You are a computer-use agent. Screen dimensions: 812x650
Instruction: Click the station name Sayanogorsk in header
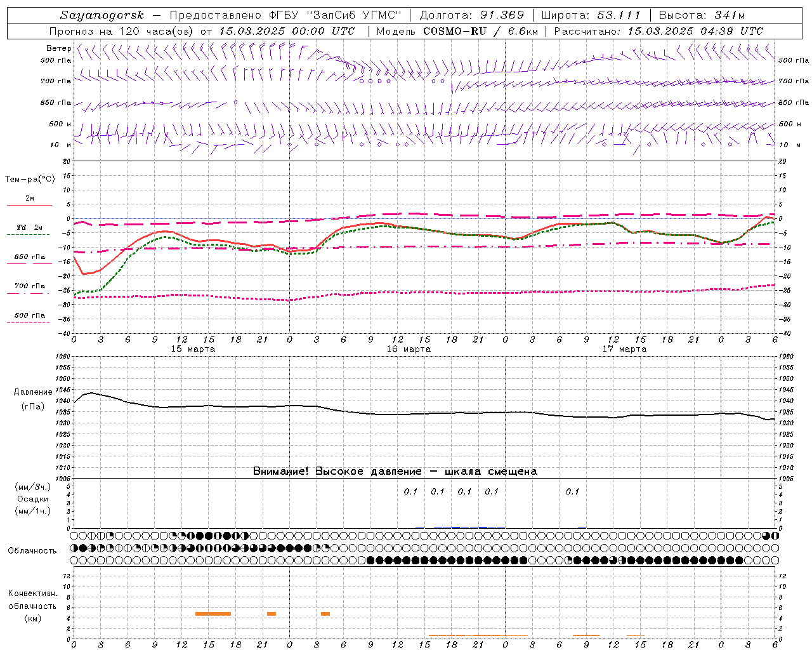coord(103,15)
